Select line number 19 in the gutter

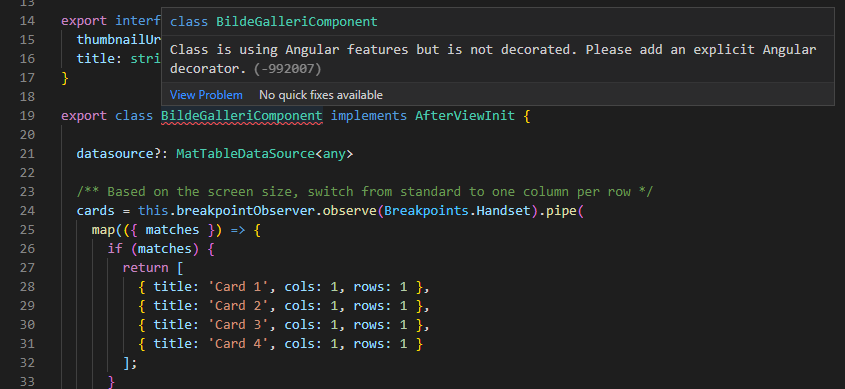point(26,116)
